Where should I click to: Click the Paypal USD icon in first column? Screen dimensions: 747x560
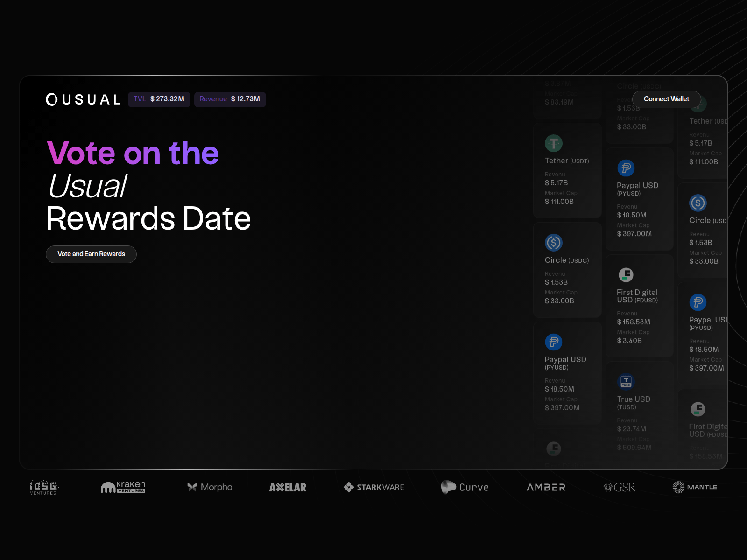coord(554,342)
